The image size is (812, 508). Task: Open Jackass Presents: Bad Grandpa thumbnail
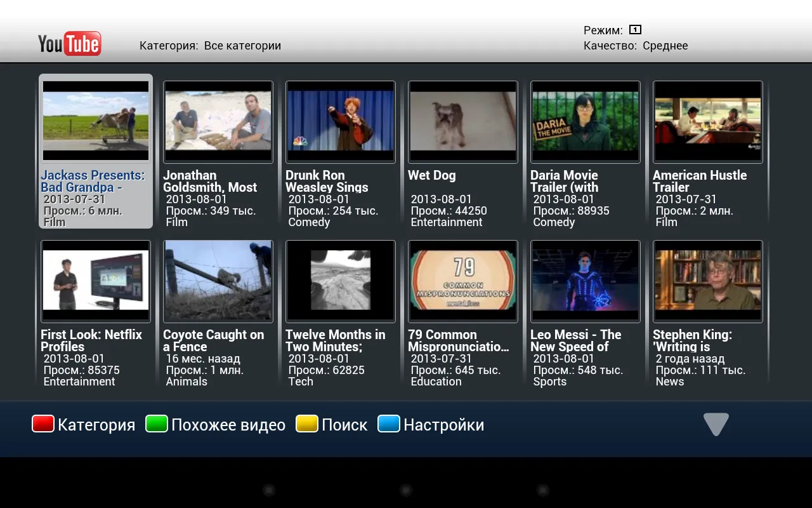tap(96, 121)
